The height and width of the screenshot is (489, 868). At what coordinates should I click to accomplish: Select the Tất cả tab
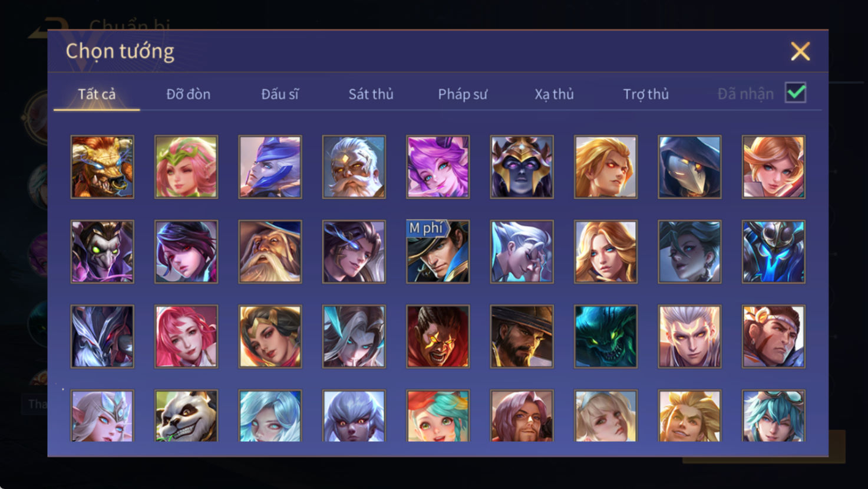click(x=97, y=94)
